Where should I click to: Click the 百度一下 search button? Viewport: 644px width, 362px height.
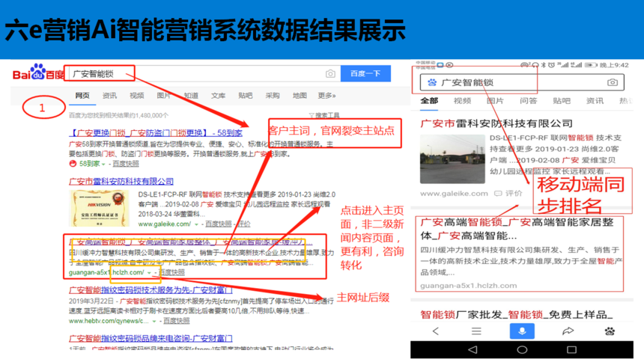tap(365, 73)
